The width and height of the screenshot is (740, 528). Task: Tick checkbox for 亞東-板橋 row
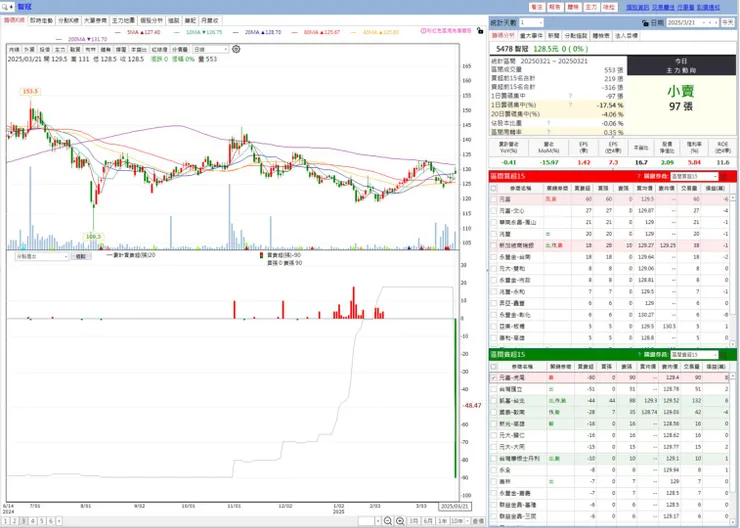(494, 326)
